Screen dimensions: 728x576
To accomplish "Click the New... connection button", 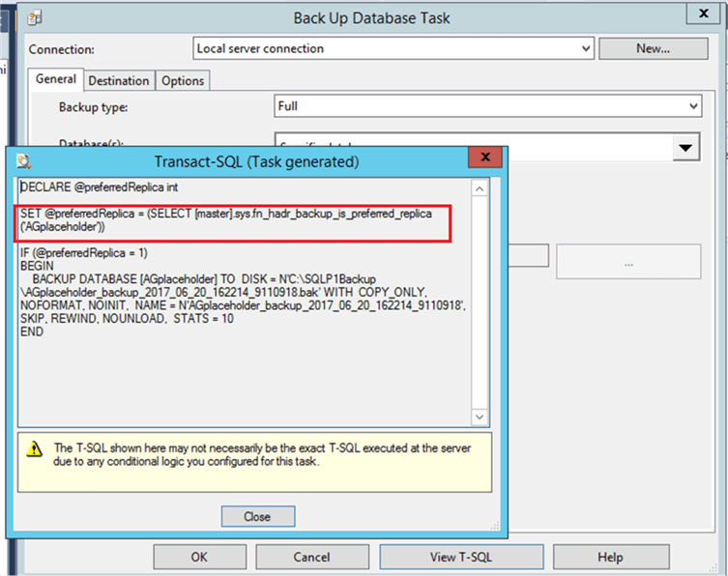I will (654, 48).
